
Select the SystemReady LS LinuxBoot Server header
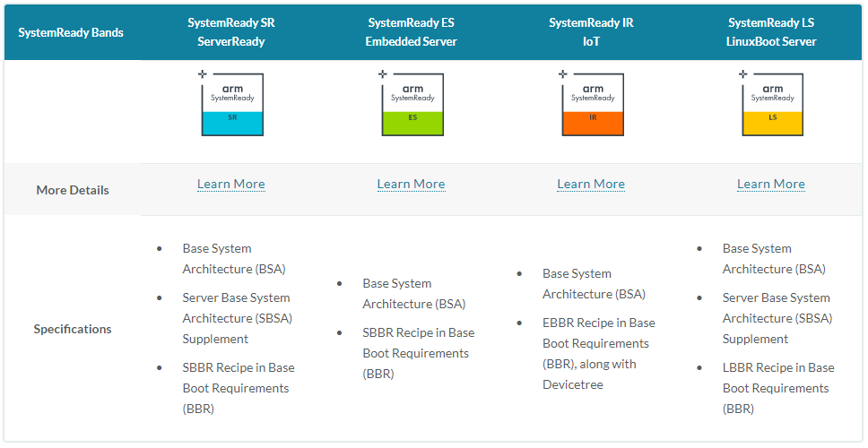(771, 32)
